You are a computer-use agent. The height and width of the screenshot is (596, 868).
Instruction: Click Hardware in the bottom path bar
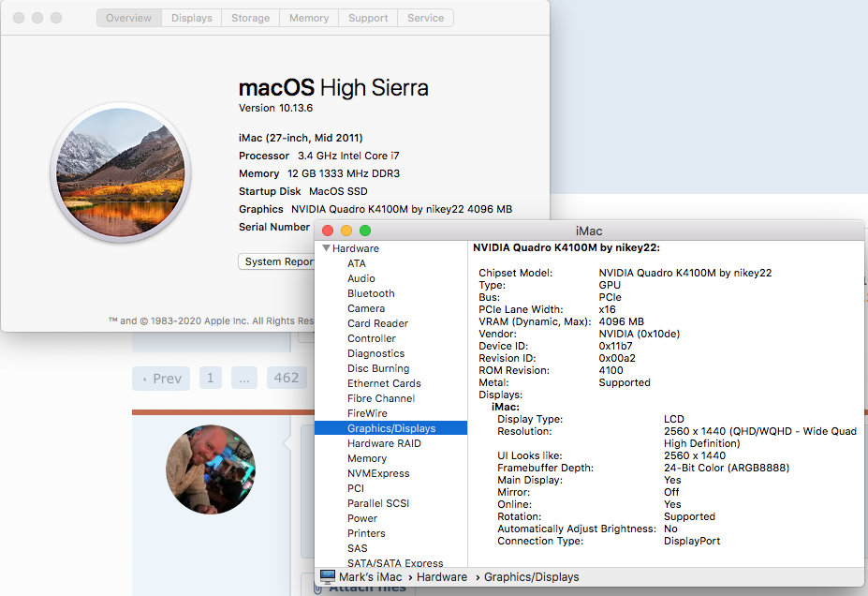coord(442,577)
